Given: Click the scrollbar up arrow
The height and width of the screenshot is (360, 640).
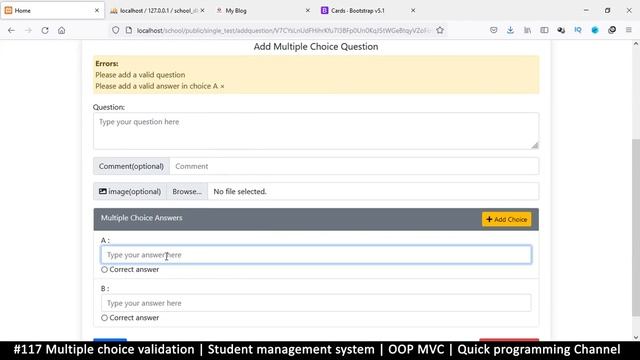Looking at the screenshot, I should coord(636,43).
